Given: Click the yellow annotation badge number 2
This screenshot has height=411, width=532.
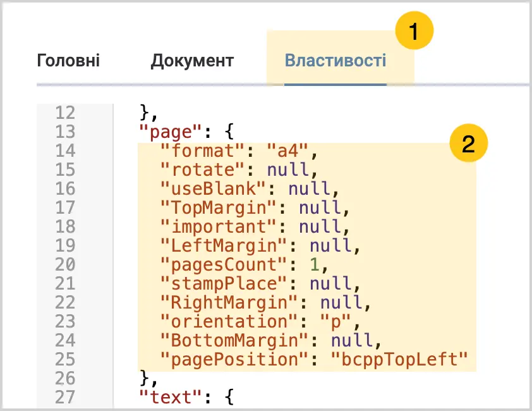Looking at the screenshot, I should 469,143.
